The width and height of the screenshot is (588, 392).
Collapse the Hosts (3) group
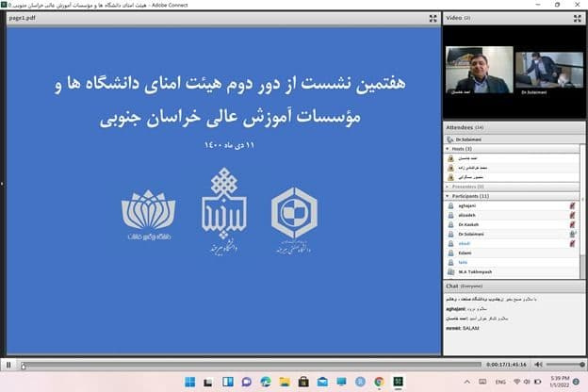[448, 149]
